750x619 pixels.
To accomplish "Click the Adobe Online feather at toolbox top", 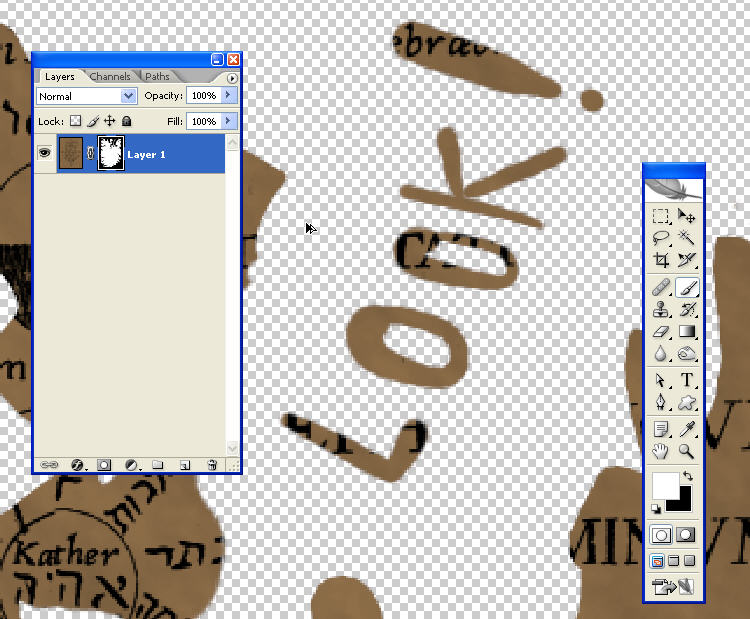I will coord(673,189).
